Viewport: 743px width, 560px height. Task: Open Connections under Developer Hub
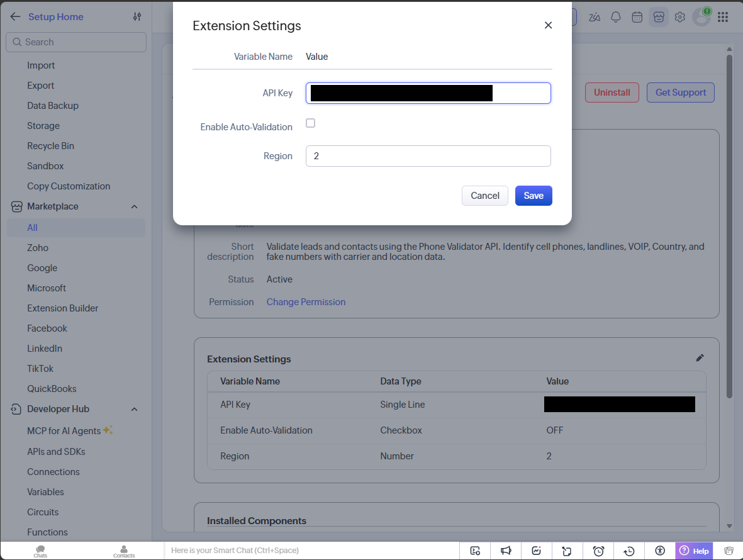[x=53, y=472]
